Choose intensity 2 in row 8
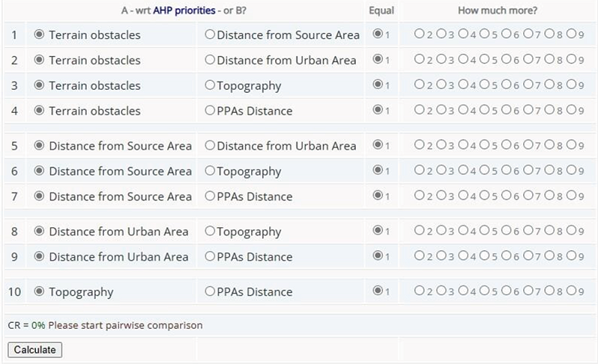Viewport: 598px width, 364px height. pos(419,232)
